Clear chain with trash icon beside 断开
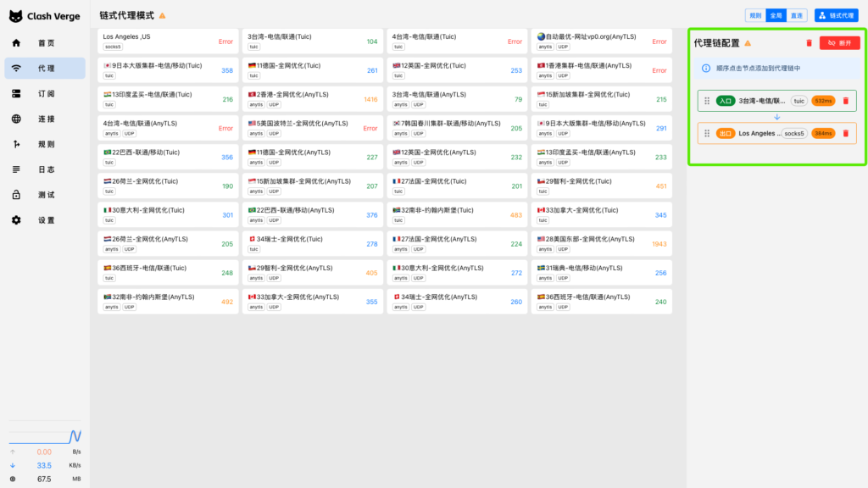 tap(809, 42)
